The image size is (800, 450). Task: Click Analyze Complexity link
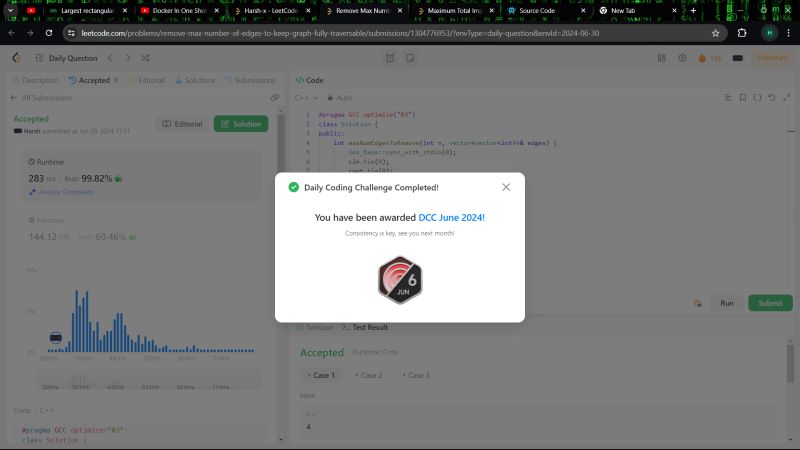click(x=61, y=192)
